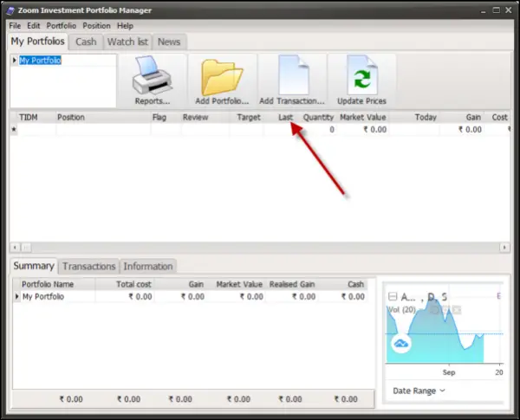
Task: Open the Help menu
Action: coord(125,25)
